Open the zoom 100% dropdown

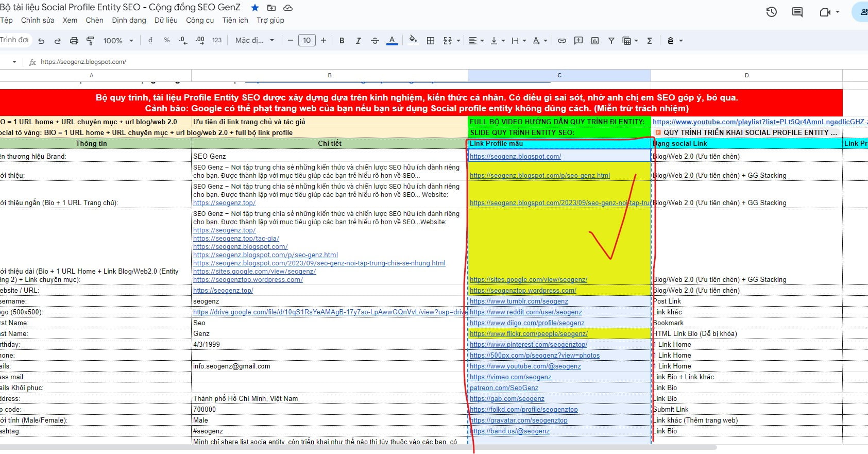[118, 41]
